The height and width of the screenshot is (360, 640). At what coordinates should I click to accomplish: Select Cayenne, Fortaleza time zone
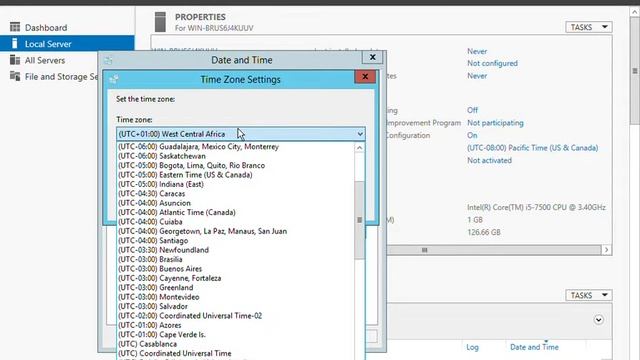click(x=169, y=278)
